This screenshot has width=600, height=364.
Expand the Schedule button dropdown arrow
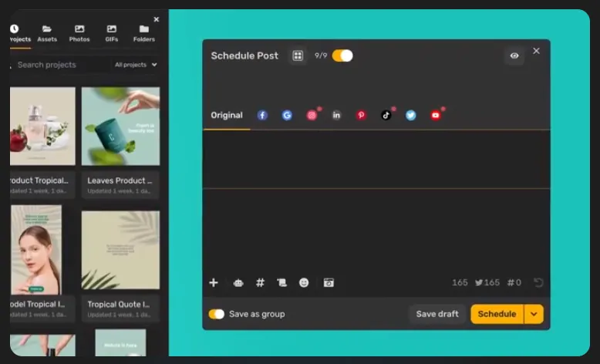[x=534, y=314]
